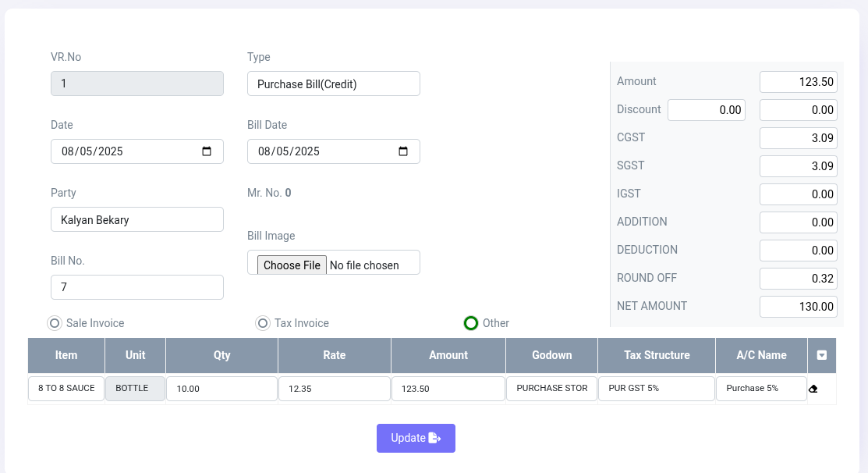
Task: Click Choose File under Bill Image
Action: [x=292, y=265]
